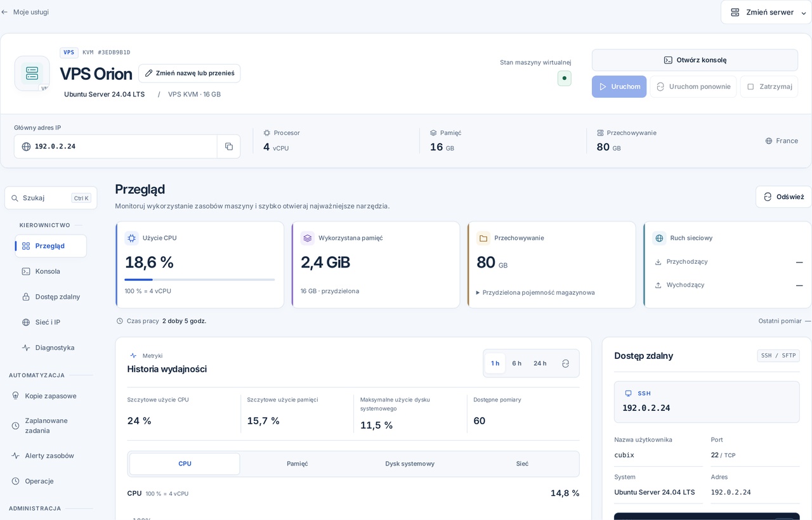812x520 pixels.
Task: Click the search magnifier icon in sidebar
Action: tap(15, 198)
